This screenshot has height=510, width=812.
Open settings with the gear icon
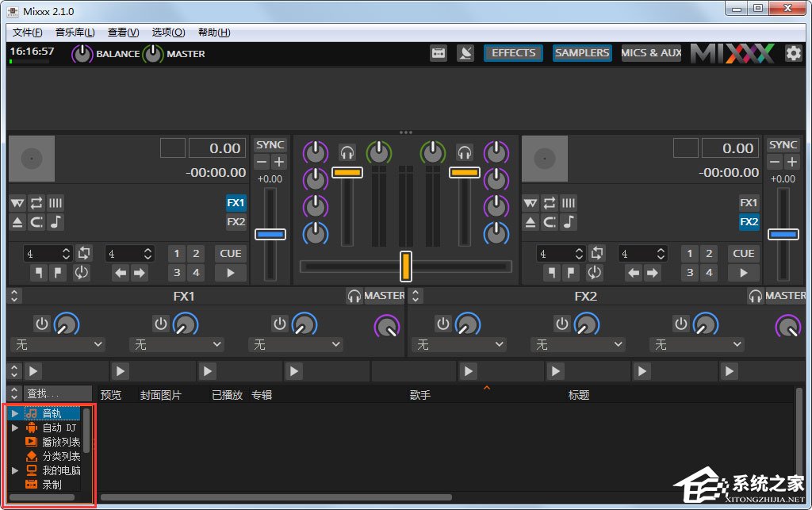tap(793, 53)
